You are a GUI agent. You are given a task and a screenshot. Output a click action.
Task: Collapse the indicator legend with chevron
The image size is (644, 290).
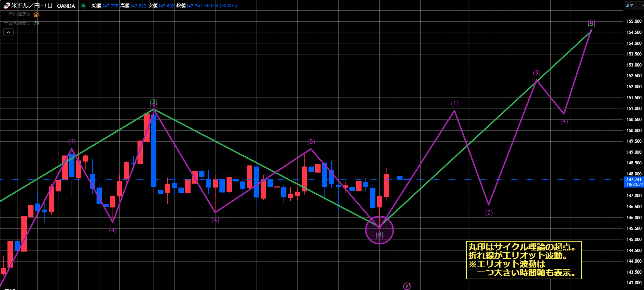[8, 32]
